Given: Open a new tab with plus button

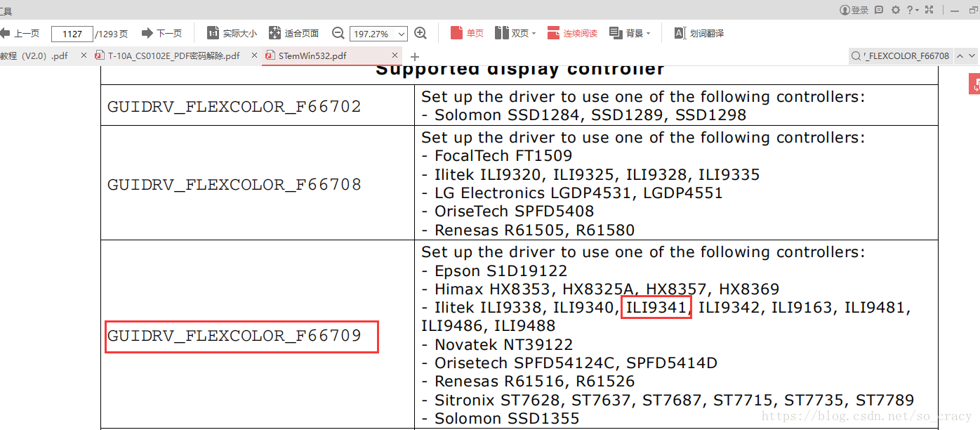Looking at the screenshot, I should 415,56.
